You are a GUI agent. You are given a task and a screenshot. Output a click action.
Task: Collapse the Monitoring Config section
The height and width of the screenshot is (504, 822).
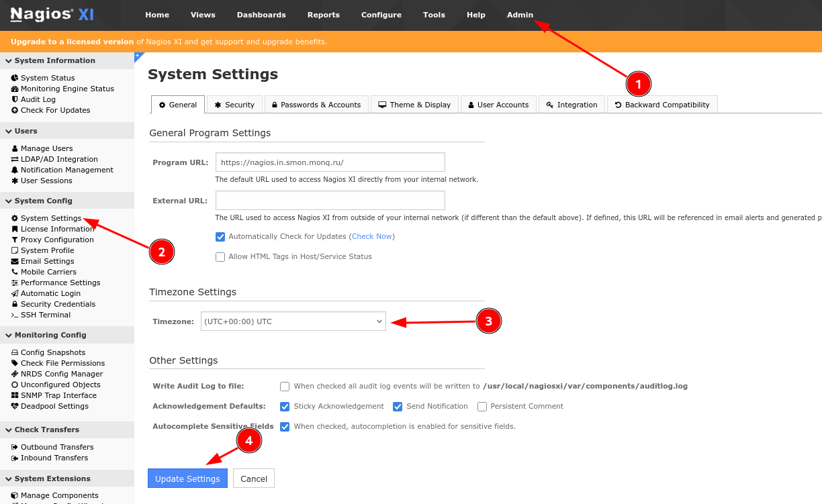9,335
